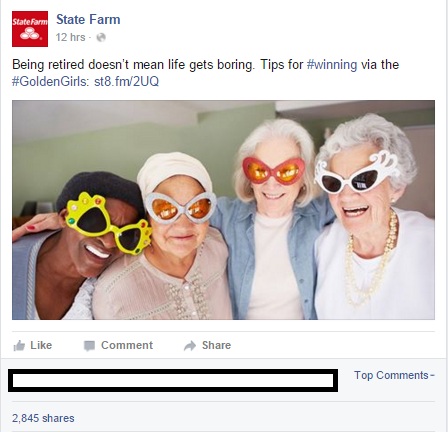The width and height of the screenshot is (448, 432).
Task: Open the State Farm page name link
Action: pyautogui.click(x=88, y=19)
